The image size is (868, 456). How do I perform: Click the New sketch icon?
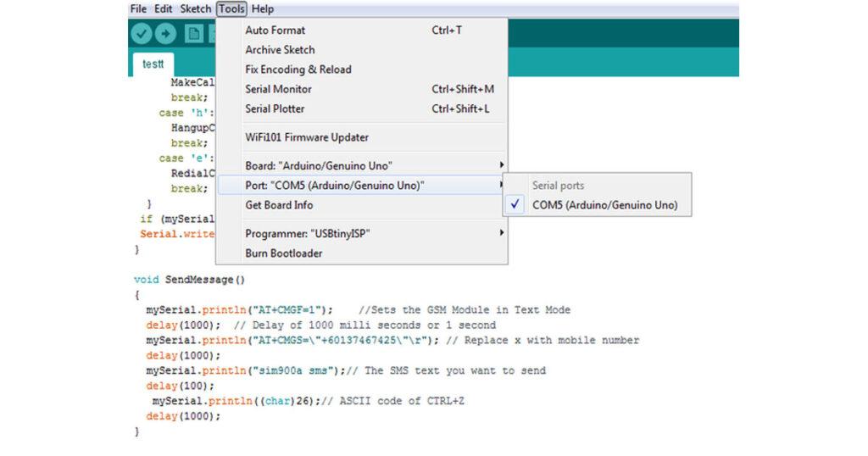point(193,34)
